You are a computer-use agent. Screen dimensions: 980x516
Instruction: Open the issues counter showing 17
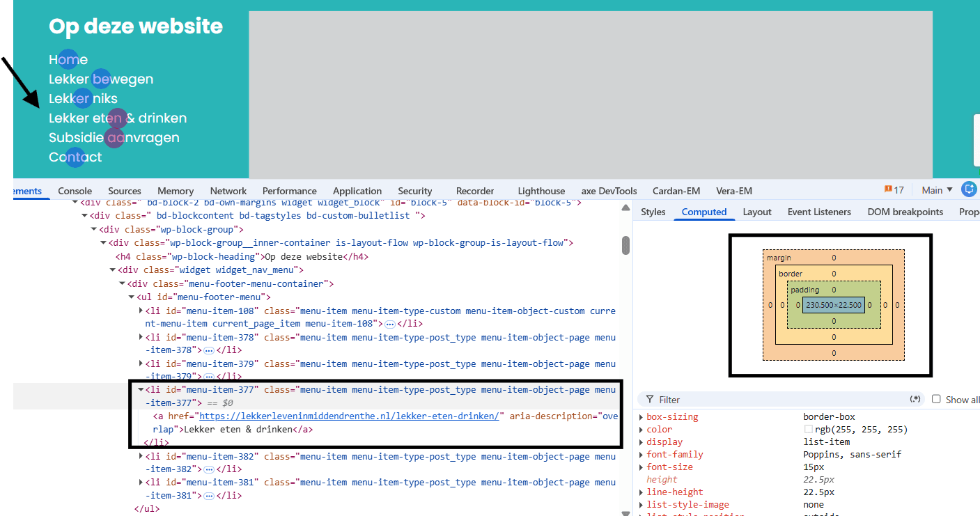pyautogui.click(x=894, y=190)
